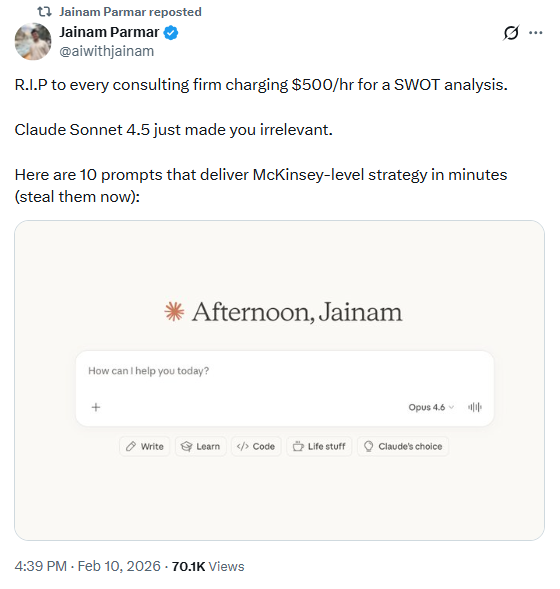Viewport: 560px width, 589px height.
Task: Select the Life stuff suggestion chip
Action: coord(319,446)
